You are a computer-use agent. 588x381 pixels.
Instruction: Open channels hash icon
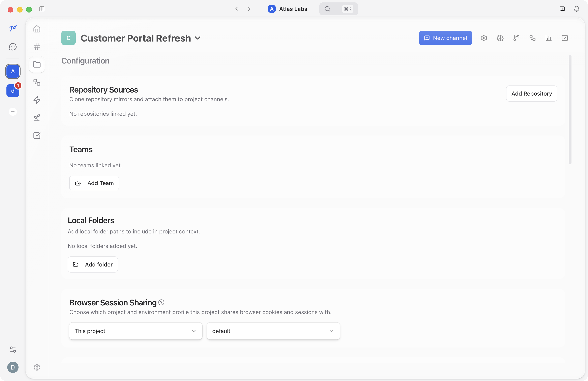tap(37, 47)
